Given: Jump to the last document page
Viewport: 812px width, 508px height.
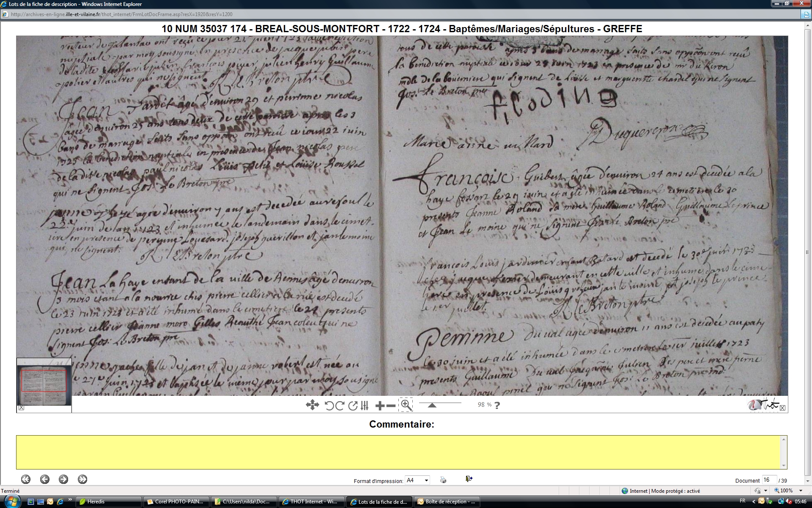Looking at the screenshot, I should coord(82,479).
